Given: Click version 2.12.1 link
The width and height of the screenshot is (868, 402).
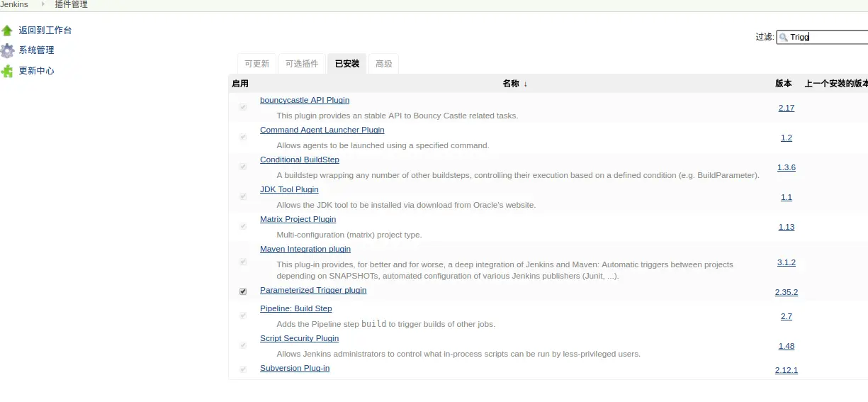Looking at the screenshot, I should [787, 370].
